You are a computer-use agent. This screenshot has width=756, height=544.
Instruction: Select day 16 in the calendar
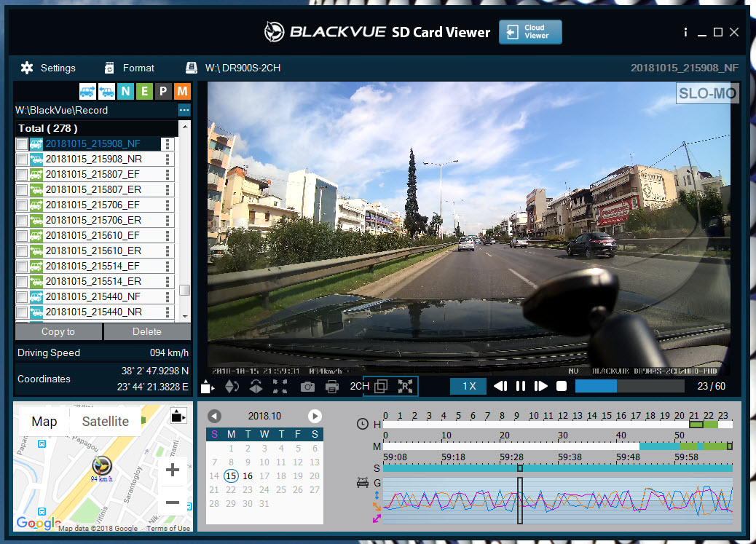pyautogui.click(x=248, y=476)
